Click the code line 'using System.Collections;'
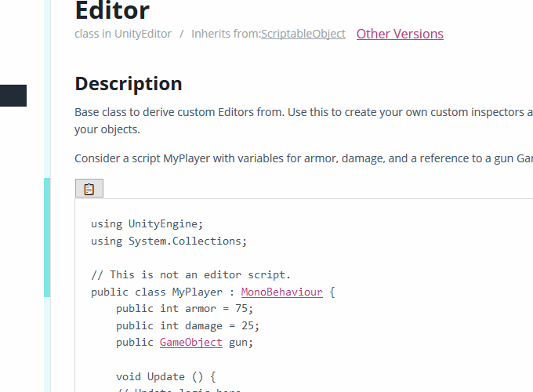Screen dimensions: 533x392 coord(169,241)
